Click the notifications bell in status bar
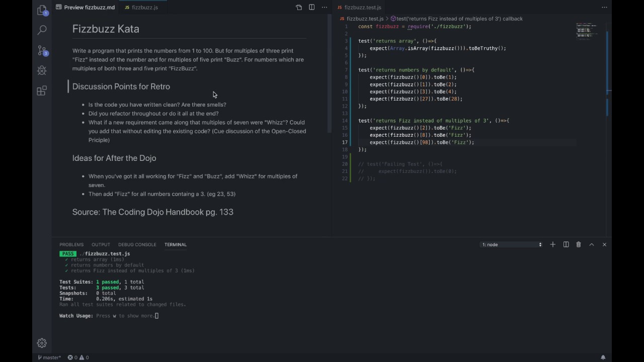 [x=603, y=357]
